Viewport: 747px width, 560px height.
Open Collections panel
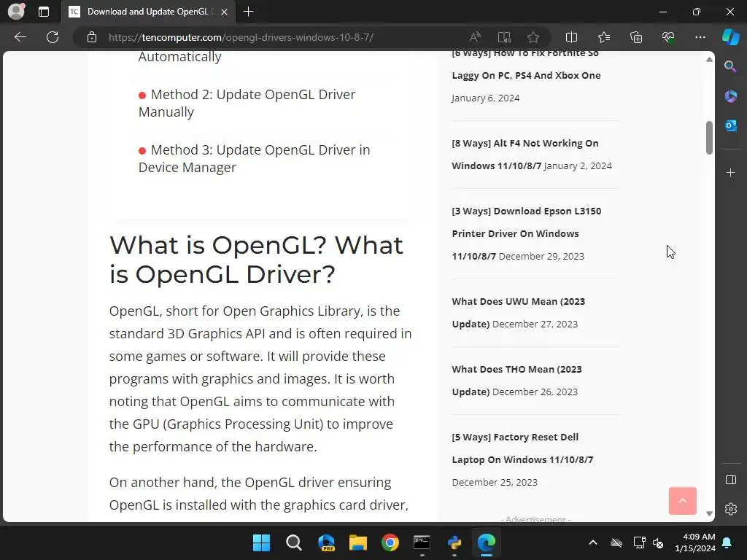point(636,37)
